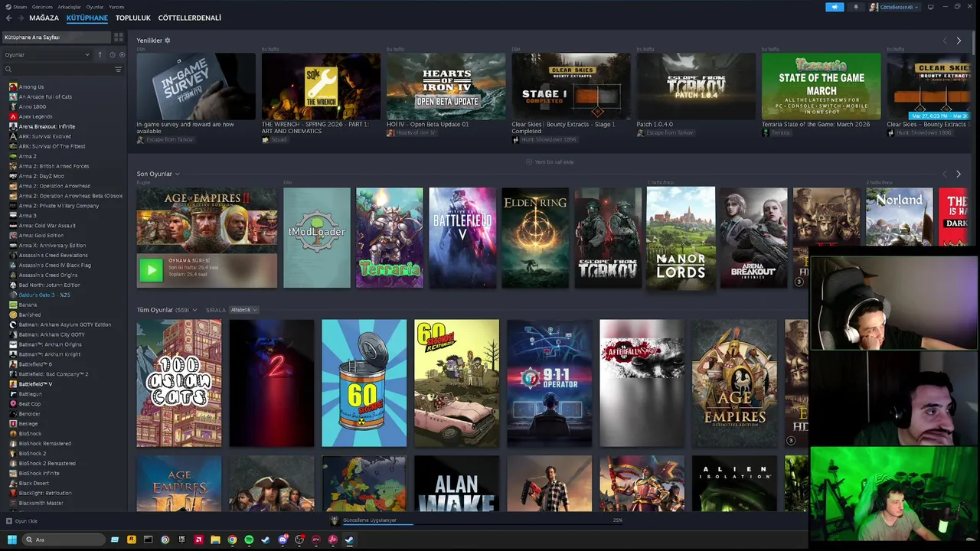Click the library sidebar search field
Screen dimensions: 980x551
[x=61, y=70]
